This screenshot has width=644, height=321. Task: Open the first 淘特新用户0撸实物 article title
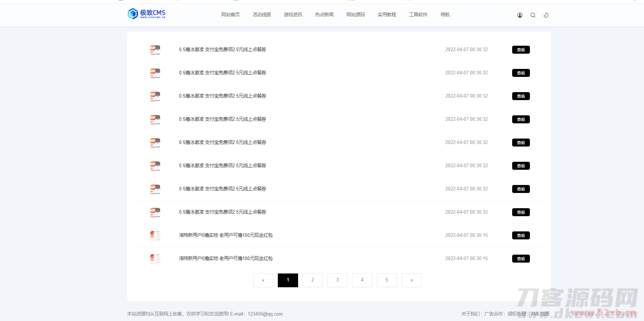pos(226,235)
